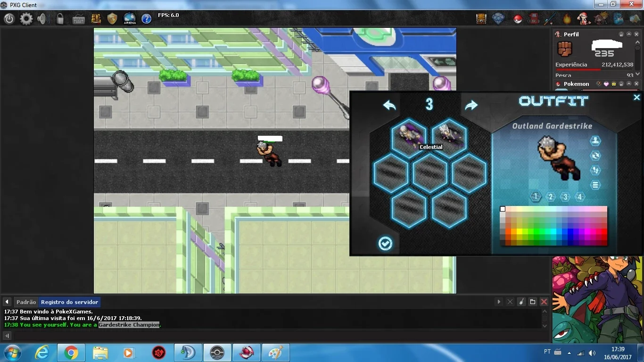
Task: Open the fishing rod icon
Action: tap(550, 19)
